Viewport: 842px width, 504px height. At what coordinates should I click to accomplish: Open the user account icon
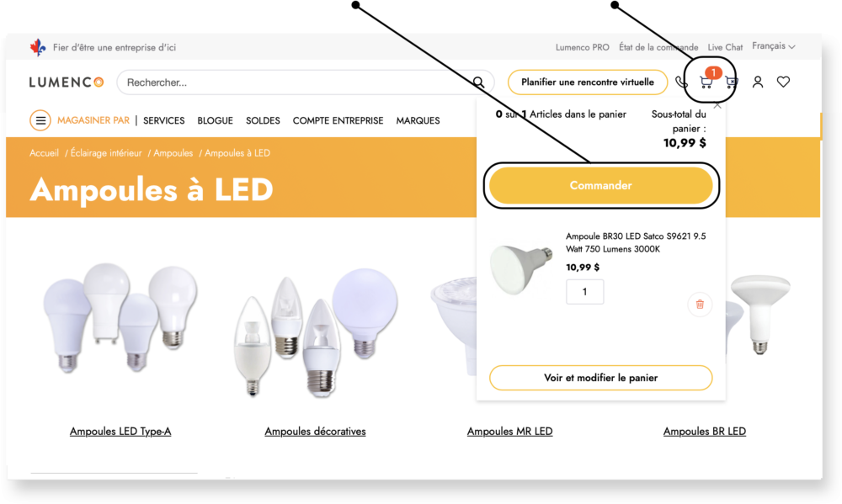pos(758,82)
